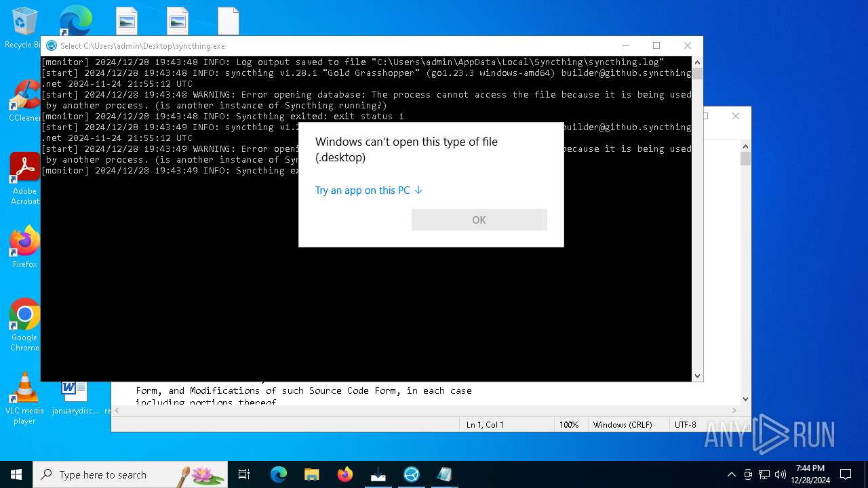The width and height of the screenshot is (868, 488).
Task: Click console scrollbar up arrow
Action: coord(697,62)
